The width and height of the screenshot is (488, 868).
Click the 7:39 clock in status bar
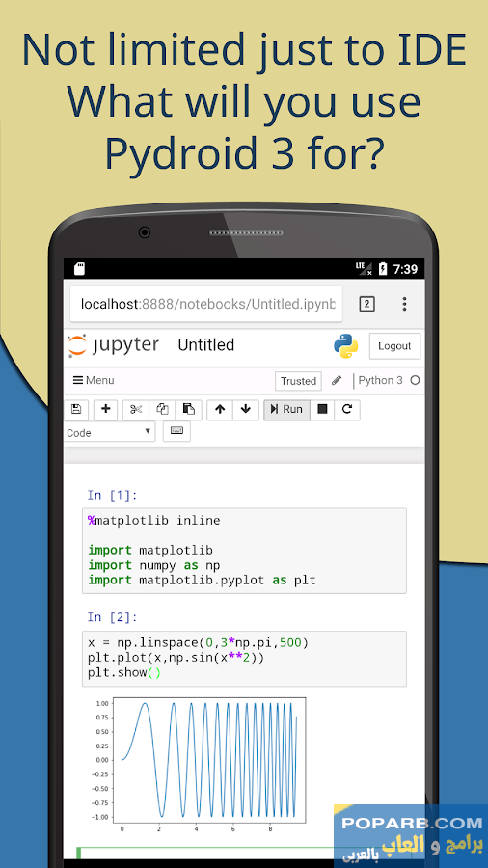(x=405, y=270)
